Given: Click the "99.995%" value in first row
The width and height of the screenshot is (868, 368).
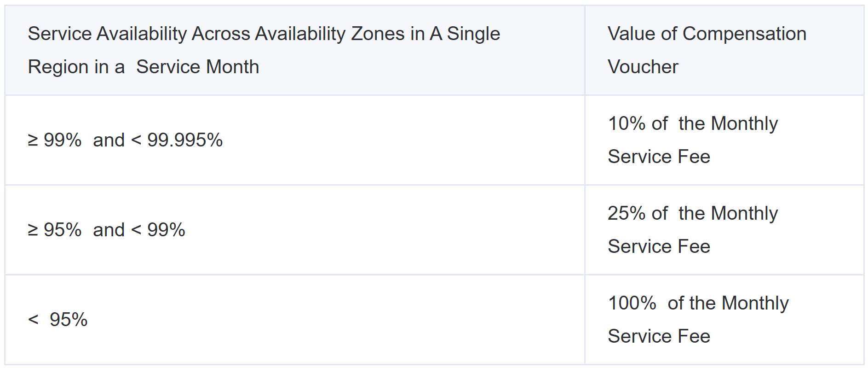Looking at the screenshot, I should click(x=184, y=140).
